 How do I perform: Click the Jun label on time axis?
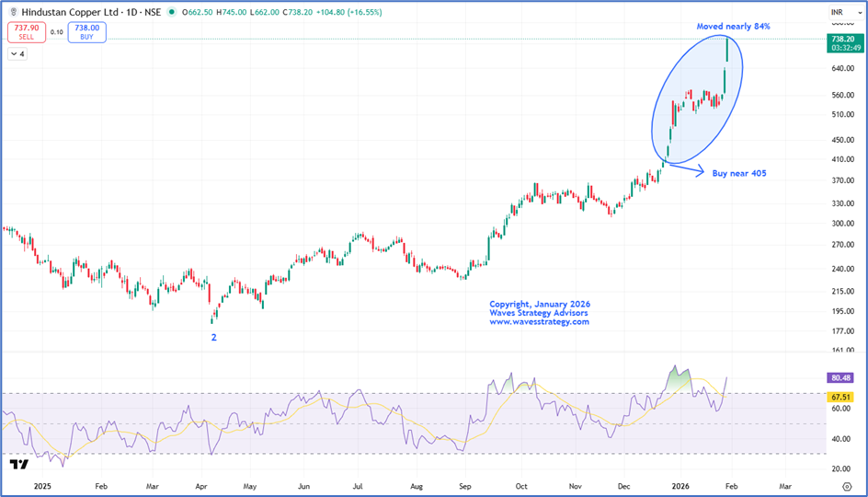tap(303, 487)
